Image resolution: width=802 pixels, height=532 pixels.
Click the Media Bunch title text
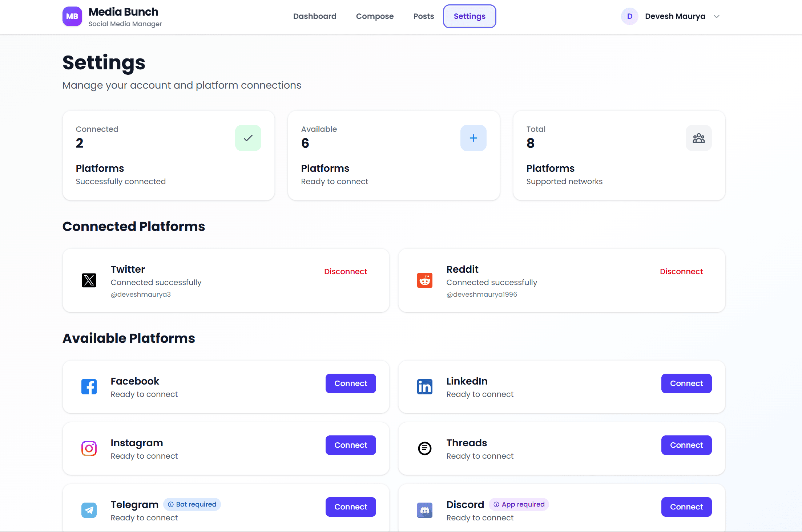tap(124, 12)
